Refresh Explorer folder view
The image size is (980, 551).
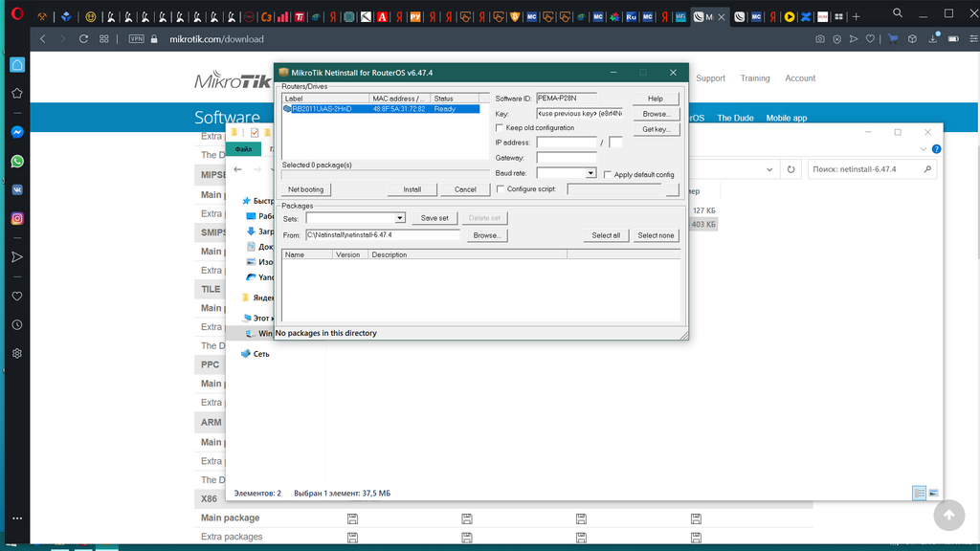[x=791, y=169]
